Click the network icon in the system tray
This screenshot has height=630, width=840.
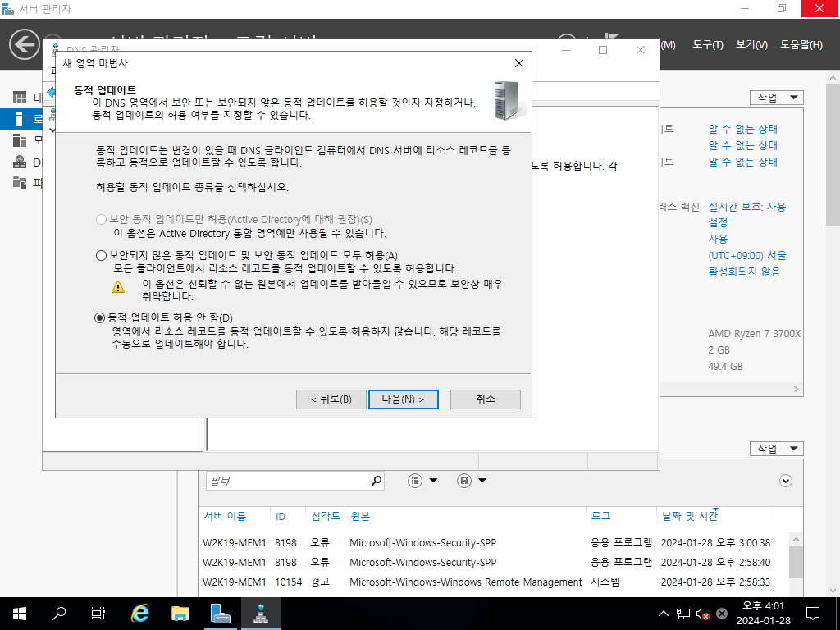683,614
